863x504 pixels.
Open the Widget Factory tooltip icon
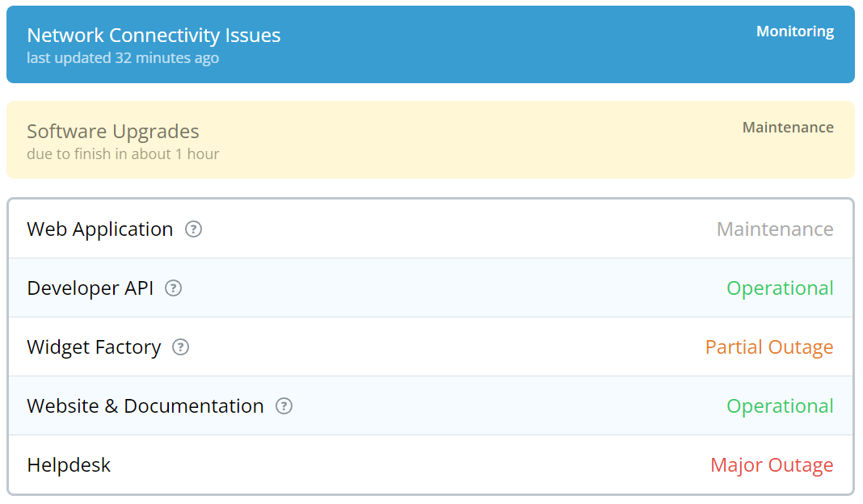coord(180,347)
